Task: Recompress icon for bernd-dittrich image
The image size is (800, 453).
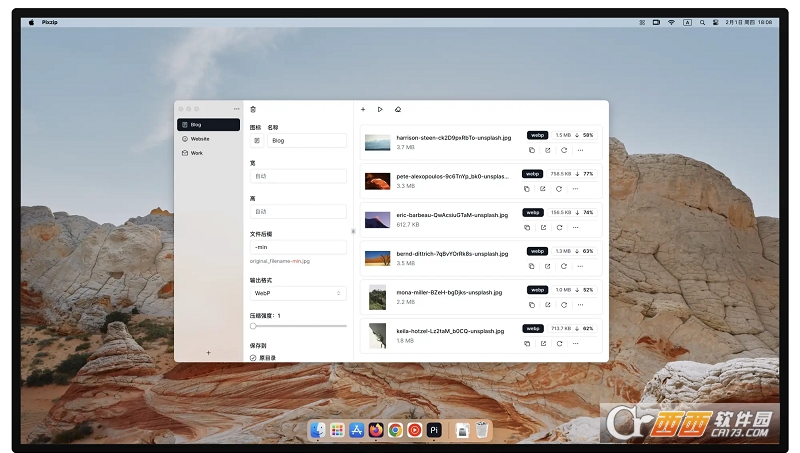Action: click(564, 266)
